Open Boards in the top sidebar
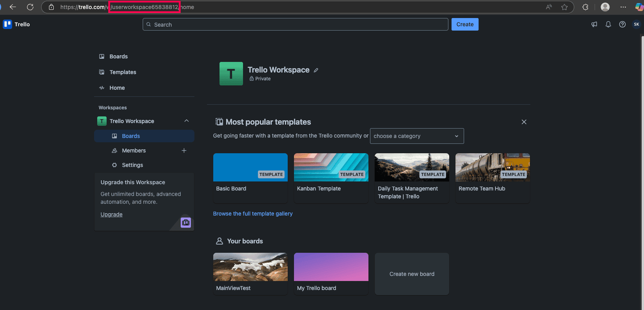 tap(144, 56)
